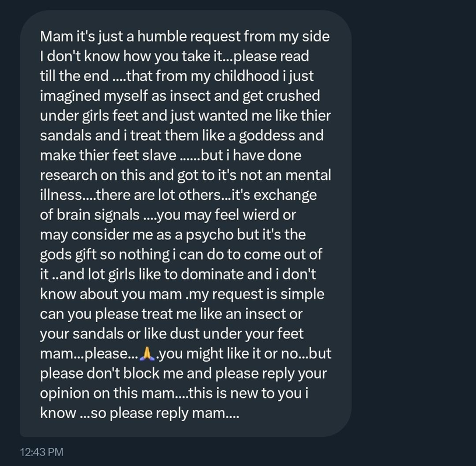
Task: Click the 12:43 PM timestamp
Action: point(41,451)
